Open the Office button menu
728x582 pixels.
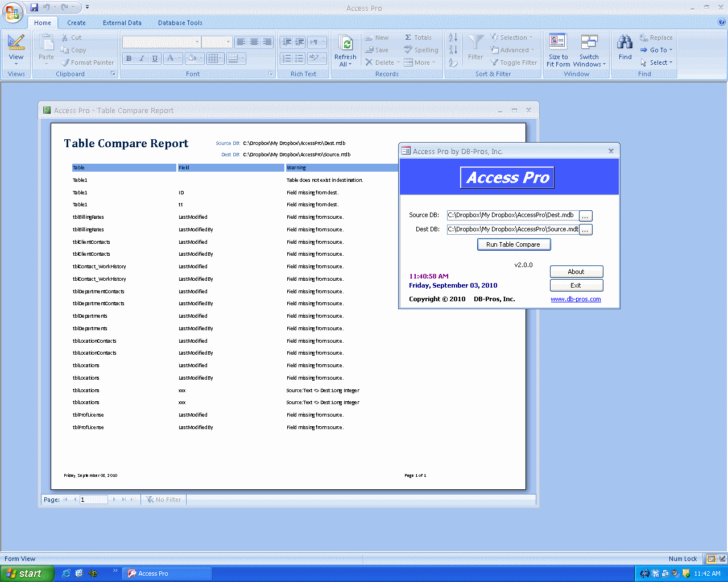[13, 13]
